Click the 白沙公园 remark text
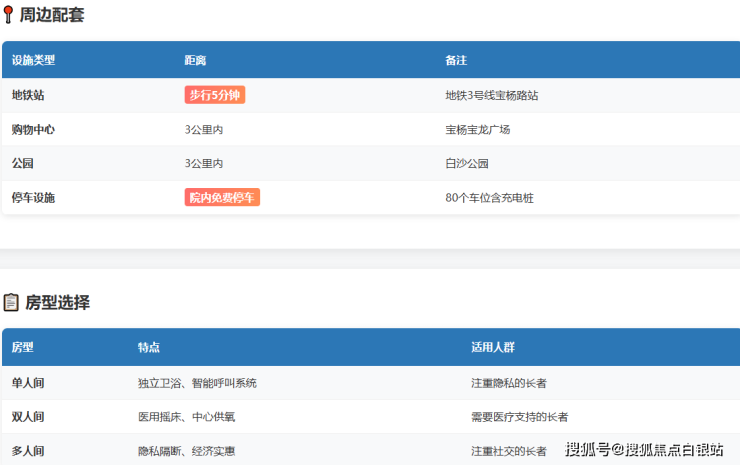The width and height of the screenshot is (740, 465). [x=467, y=163]
